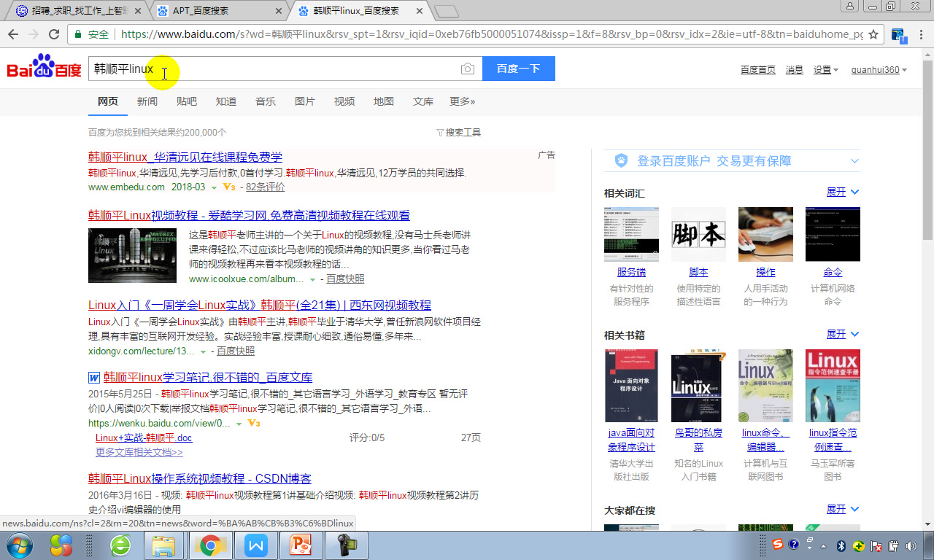934x560 pixels.
Task: Switch to the 知道 search tab
Action: pyautogui.click(x=226, y=101)
